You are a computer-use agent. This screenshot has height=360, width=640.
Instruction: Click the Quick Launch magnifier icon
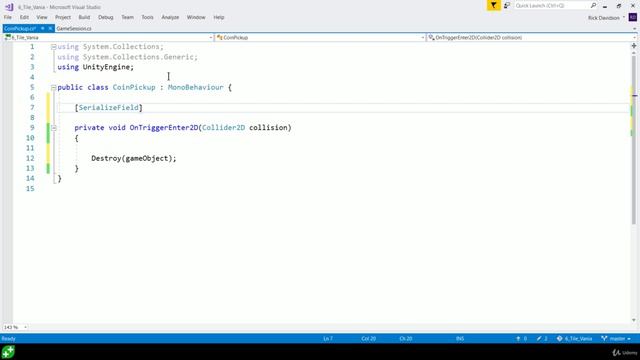pyautogui.click(x=593, y=6)
